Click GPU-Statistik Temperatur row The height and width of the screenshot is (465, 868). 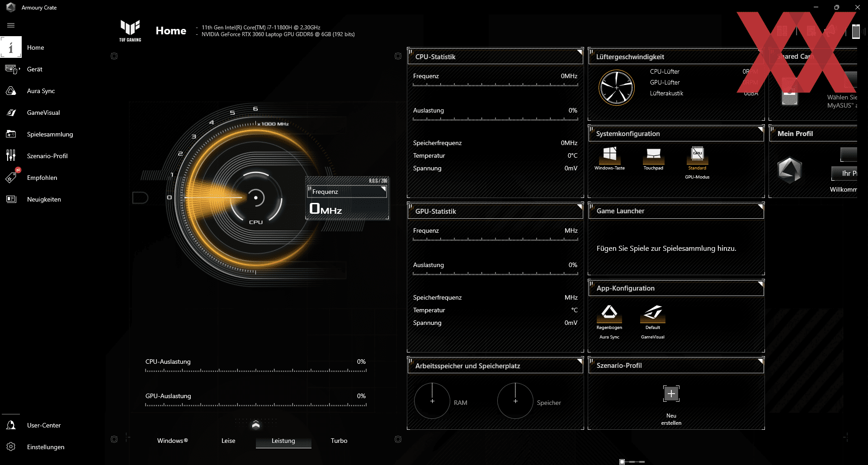click(x=495, y=310)
